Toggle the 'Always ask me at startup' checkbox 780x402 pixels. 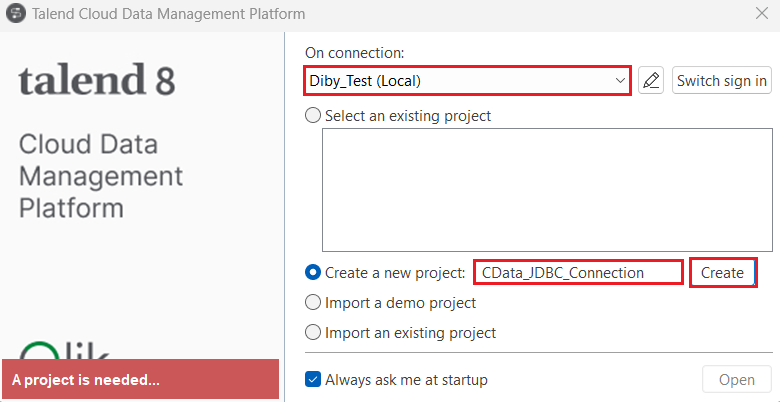click(x=313, y=380)
